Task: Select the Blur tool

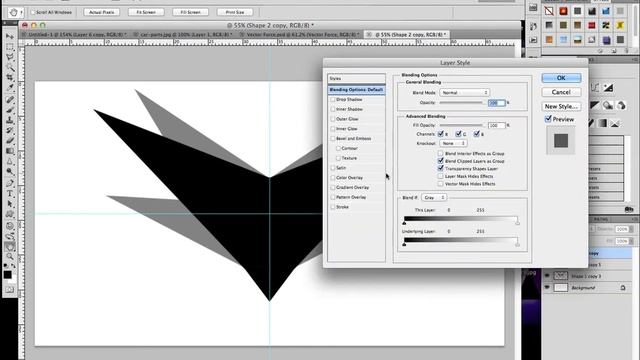Action: [10, 161]
